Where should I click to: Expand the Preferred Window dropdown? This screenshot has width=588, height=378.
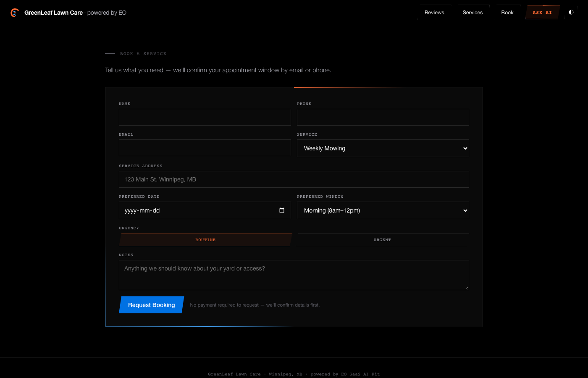[383, 210]
